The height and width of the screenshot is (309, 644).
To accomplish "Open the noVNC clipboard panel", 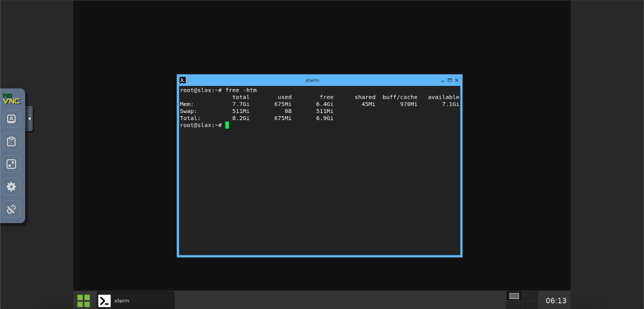I will [x=11, y=142].
